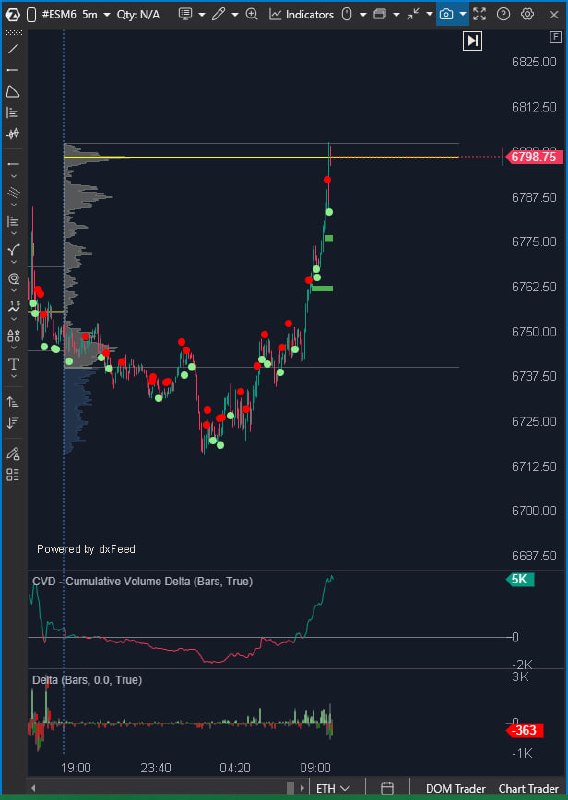Click the CVD - Cumulative Volume Delta indicator title
The height and width of the screenshot is (800, 568).
(142, 581)
